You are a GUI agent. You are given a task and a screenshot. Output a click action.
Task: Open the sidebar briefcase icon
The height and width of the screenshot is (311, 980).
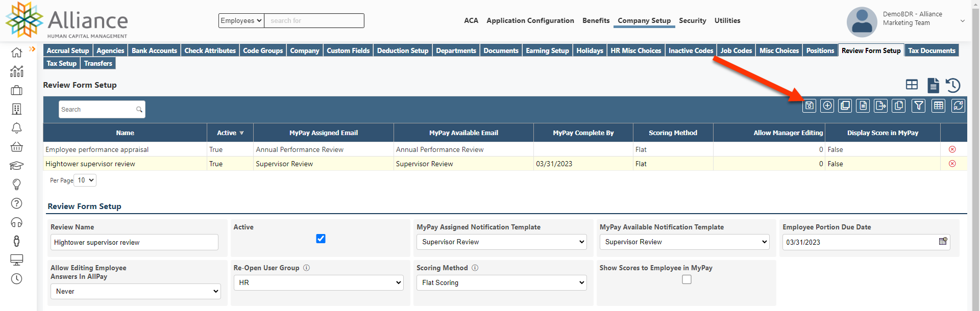[x=17, y=90]
